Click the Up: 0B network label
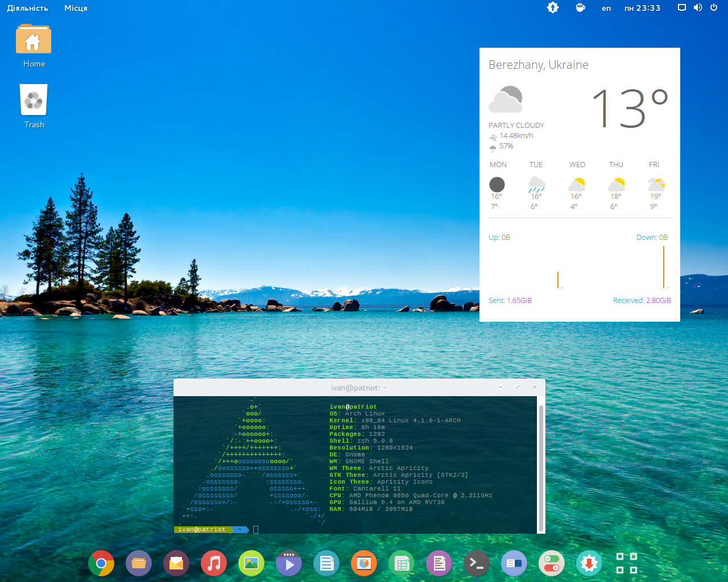Image resolution: width=728 pixels, height=582 pixels. 499,238
